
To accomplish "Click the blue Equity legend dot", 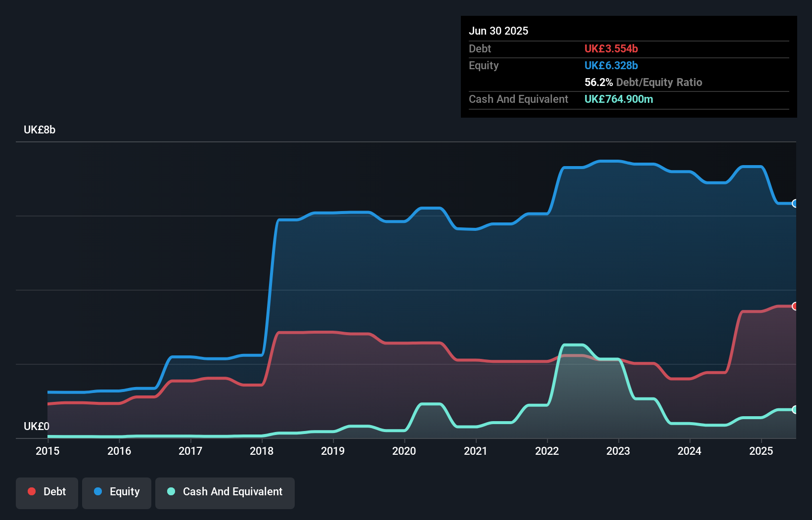I will 98,491.
